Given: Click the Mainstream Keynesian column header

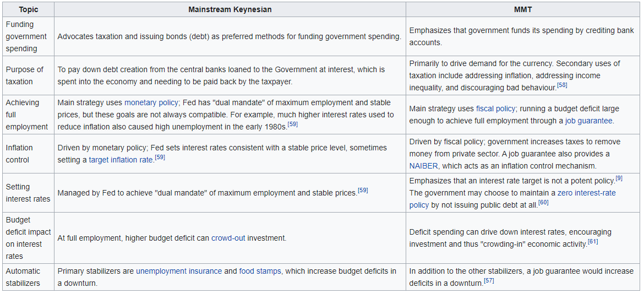Looking at the screenshot, I should 230,9.
